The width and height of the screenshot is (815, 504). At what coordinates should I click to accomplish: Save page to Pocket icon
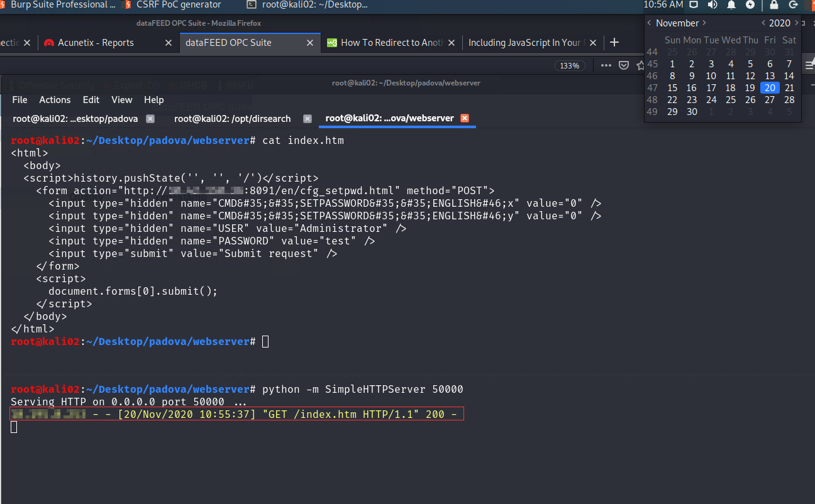624,65
